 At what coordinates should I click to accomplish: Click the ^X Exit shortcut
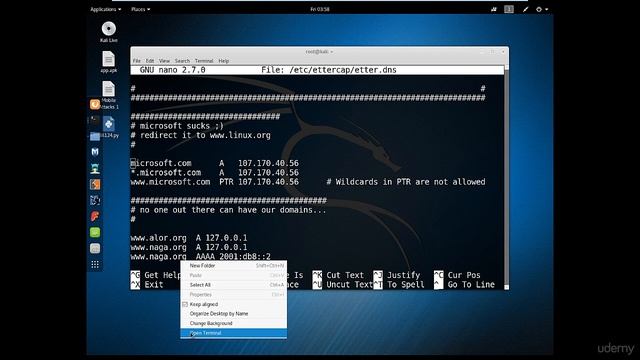[x=147, y=284]
